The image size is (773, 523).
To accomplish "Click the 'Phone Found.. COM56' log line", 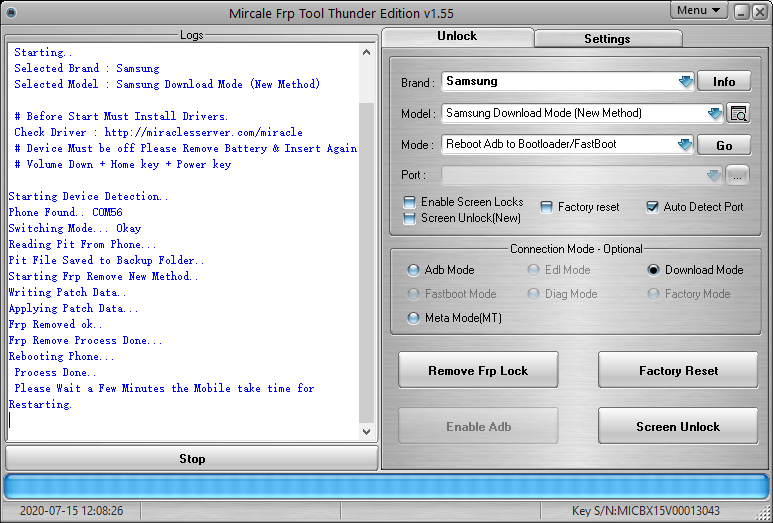I will point(66,212).
